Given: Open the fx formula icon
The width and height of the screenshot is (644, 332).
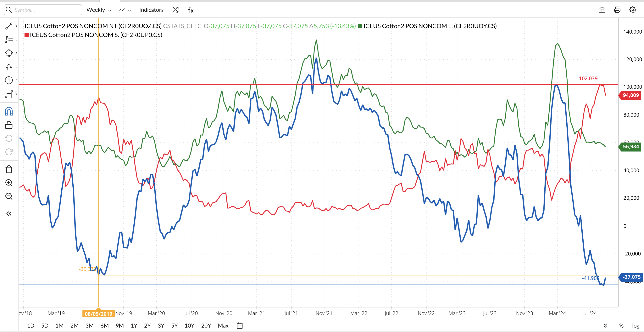Looking at the screenshot, I should (191, 10).
